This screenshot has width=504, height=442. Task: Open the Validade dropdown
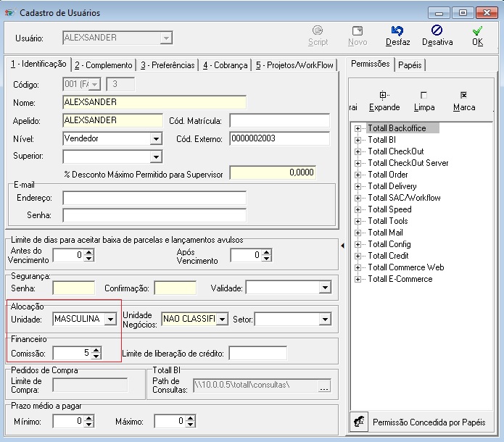[325, 288]
